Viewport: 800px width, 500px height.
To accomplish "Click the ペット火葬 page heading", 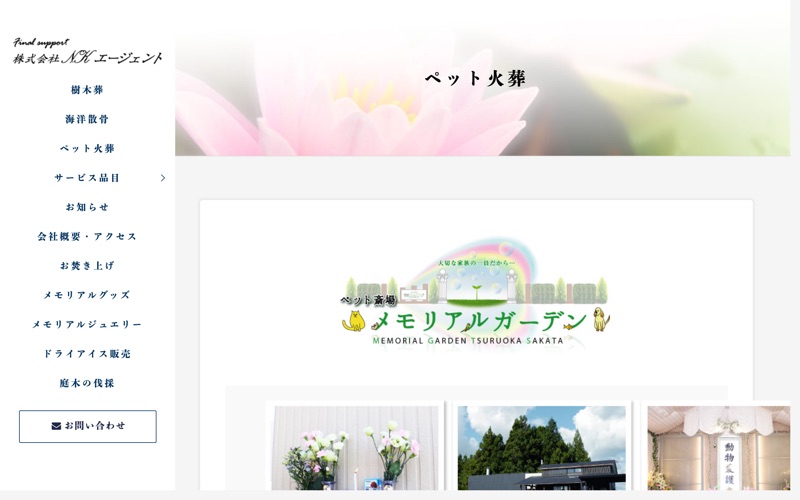I will (476, 79).
